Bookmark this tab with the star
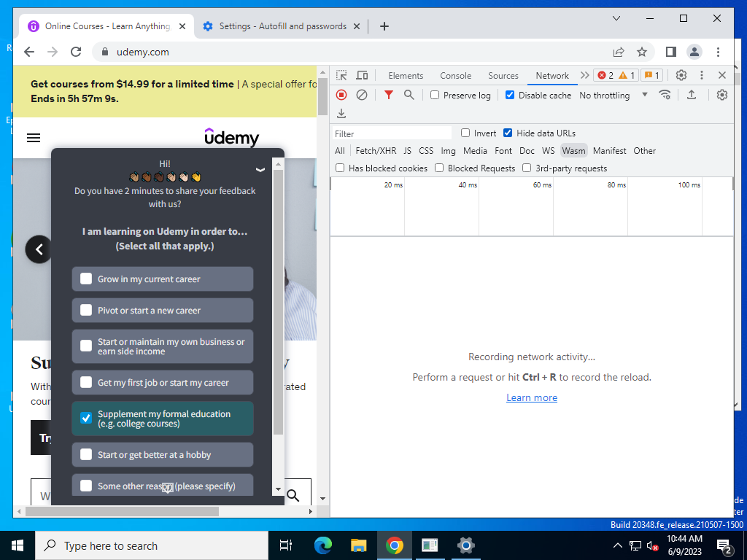Image resolution: width=747 pixels, height=560 pixels. [x=642, y=52]
